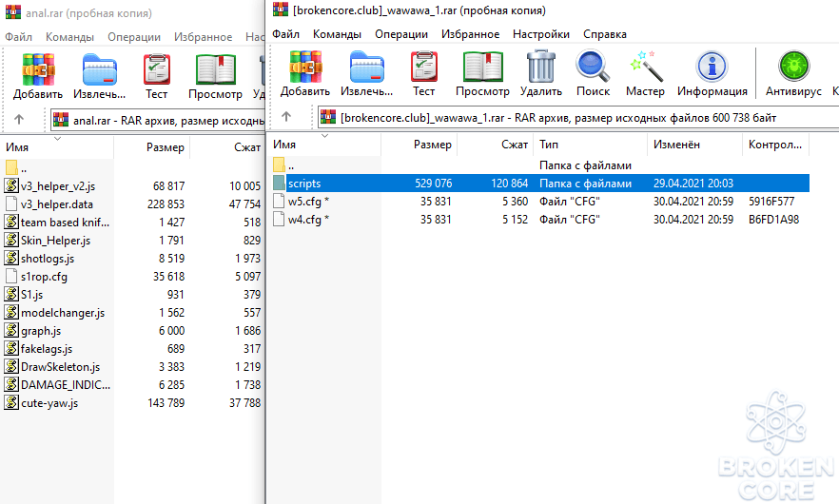Select DAMAGE_INDIC... file row

(132, 385)
